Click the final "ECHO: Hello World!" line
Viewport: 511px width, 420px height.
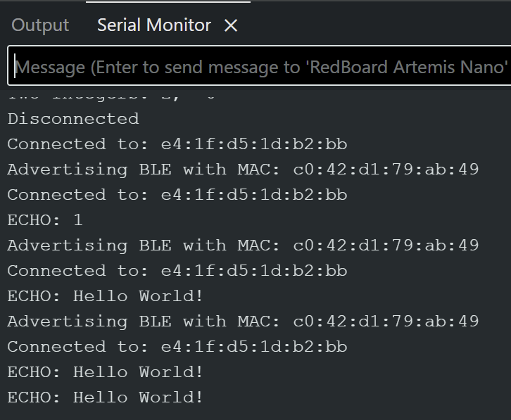(106, 397)
